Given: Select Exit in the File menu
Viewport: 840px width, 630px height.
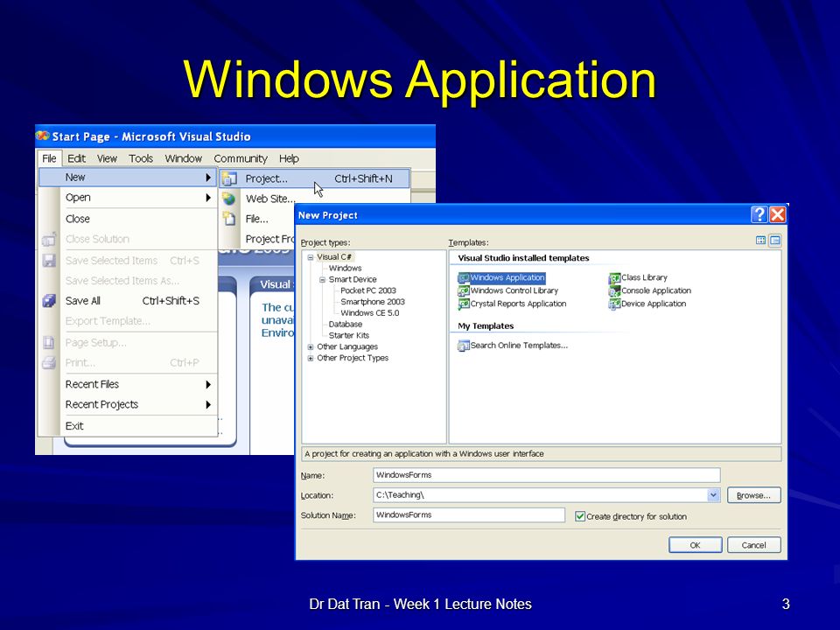Looking at the screenshot, I should coord(128,426).
